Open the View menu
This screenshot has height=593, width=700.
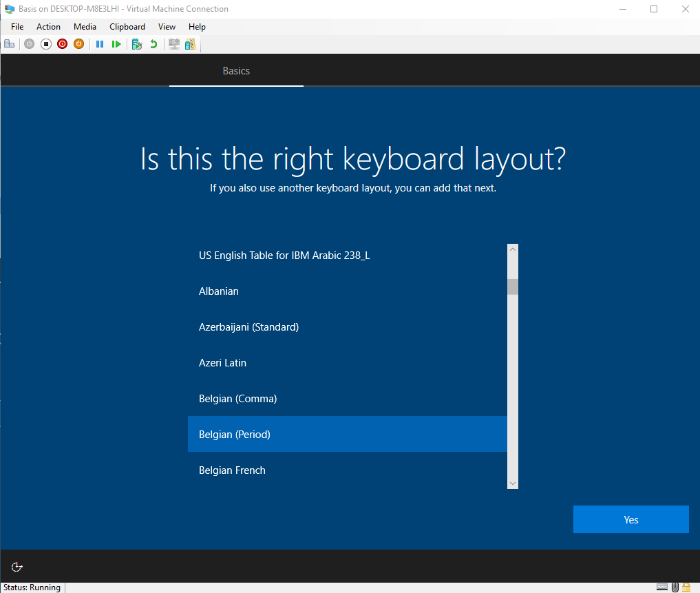pyautogui.click(x=167, y=27)
